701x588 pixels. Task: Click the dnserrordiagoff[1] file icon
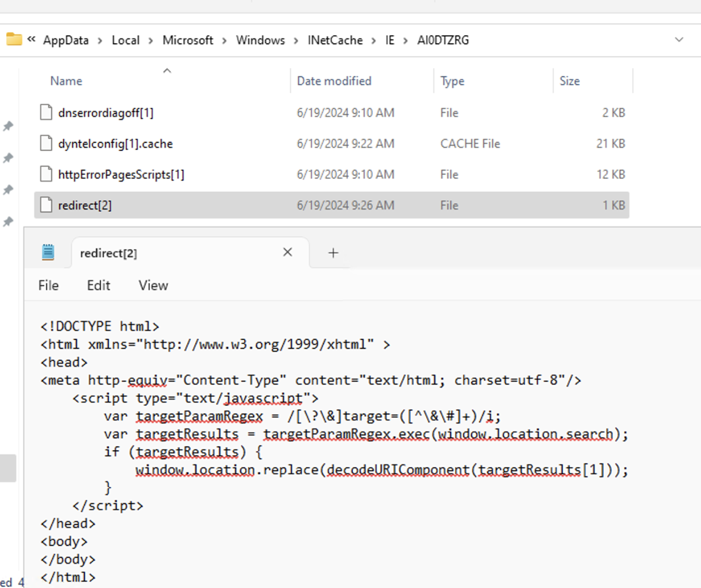(46, 113)
